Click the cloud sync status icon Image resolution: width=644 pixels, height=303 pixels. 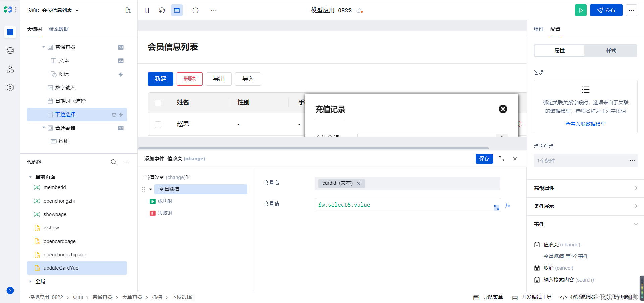(x=360, y=11)
